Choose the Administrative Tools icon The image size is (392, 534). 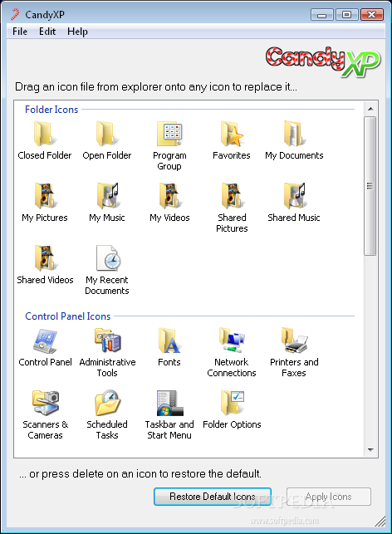pos(107,340)
